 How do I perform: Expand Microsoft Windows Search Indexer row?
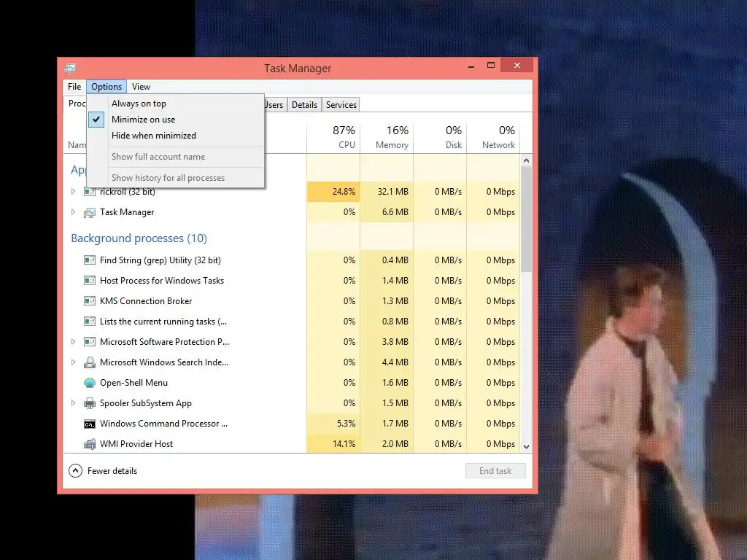coord(74,362)
